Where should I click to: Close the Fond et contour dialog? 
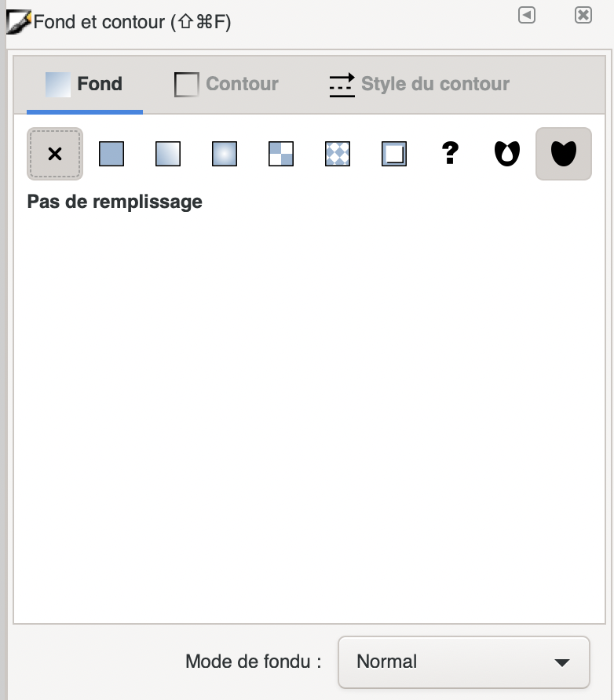coord(583,15)
